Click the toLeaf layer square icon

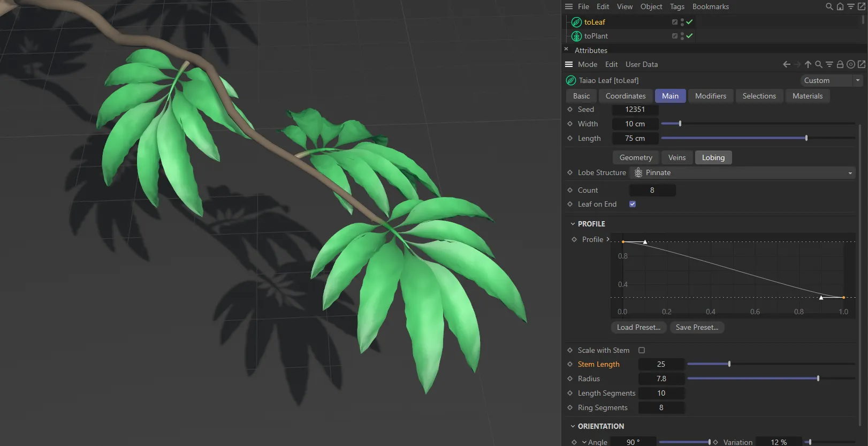point(675,22)
